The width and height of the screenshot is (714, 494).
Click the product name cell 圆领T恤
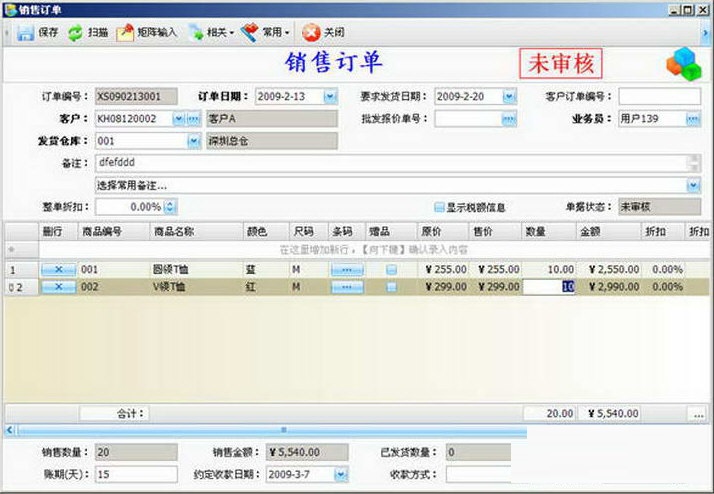196,270
